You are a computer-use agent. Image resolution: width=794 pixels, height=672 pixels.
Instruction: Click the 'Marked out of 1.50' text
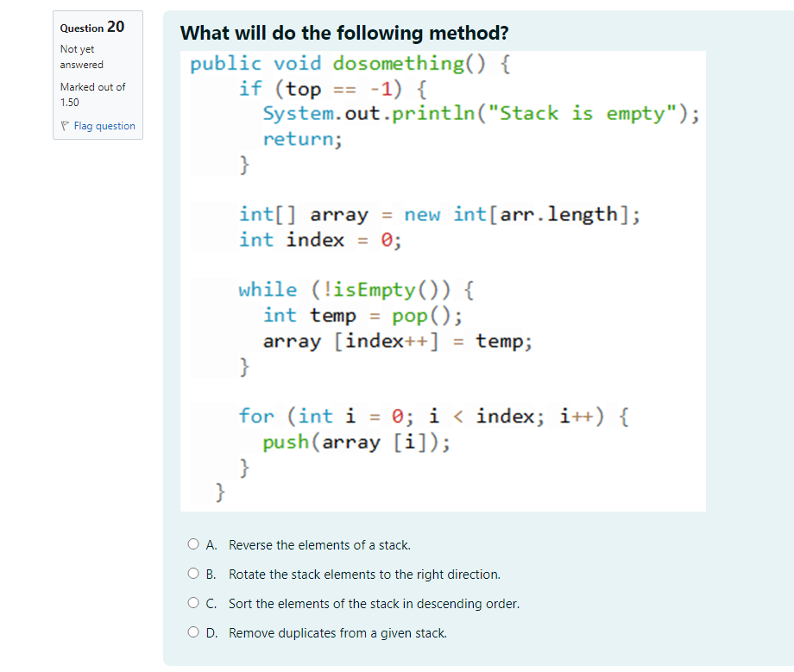click(x=92, y=94)
